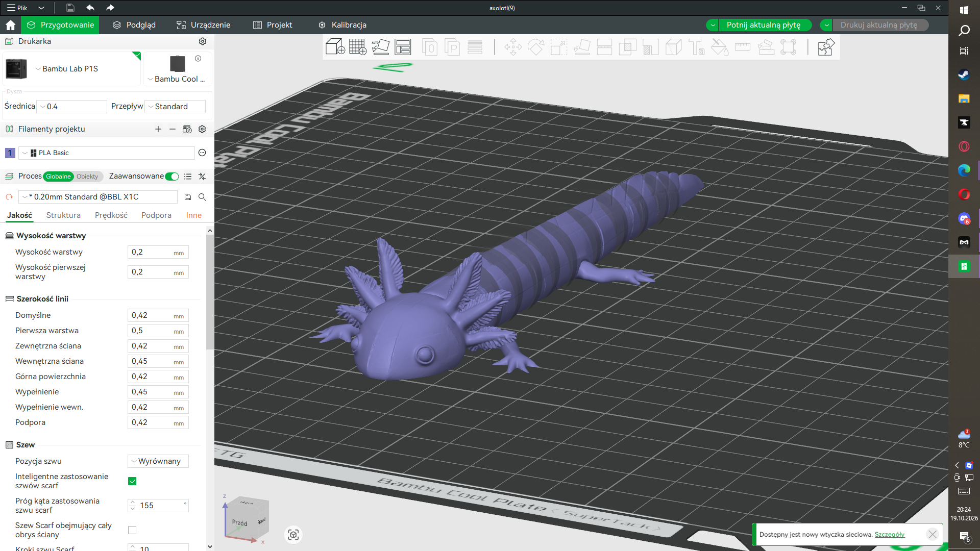Save the process preset icon
Image resolution: width=980 pixels, height=551 pixels.
coord(188,197)
